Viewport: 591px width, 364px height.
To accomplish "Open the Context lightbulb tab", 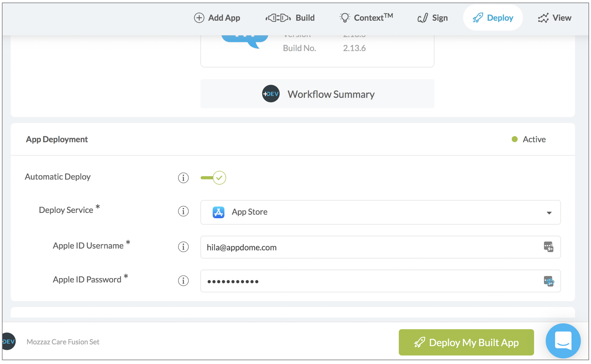I will (x=366, y=18).
